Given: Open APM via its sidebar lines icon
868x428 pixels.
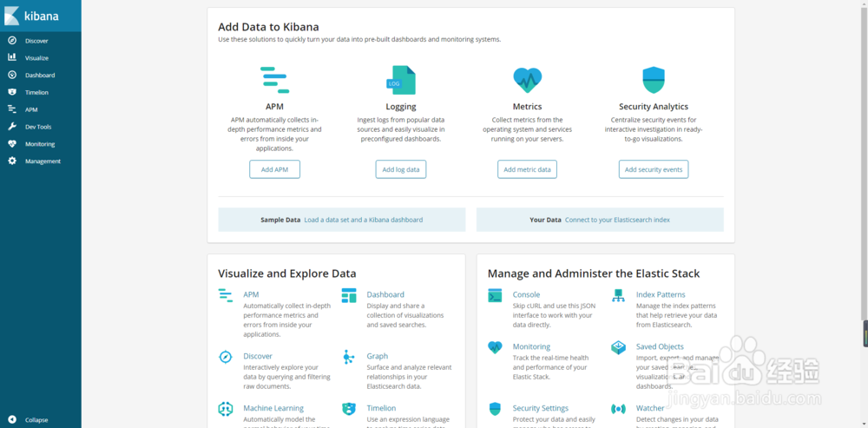Looking at the screenshot, I should pyautogui.click(x=12, y=109).
